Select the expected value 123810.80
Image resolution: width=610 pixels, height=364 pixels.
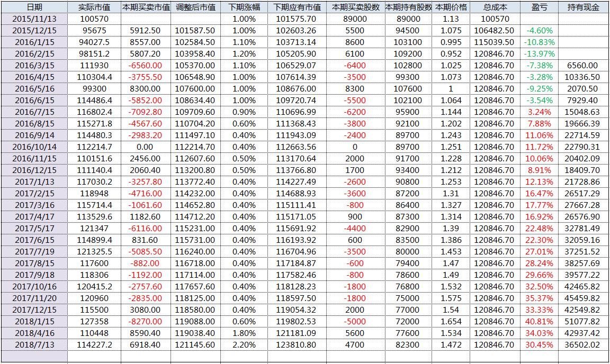(297, 345)
